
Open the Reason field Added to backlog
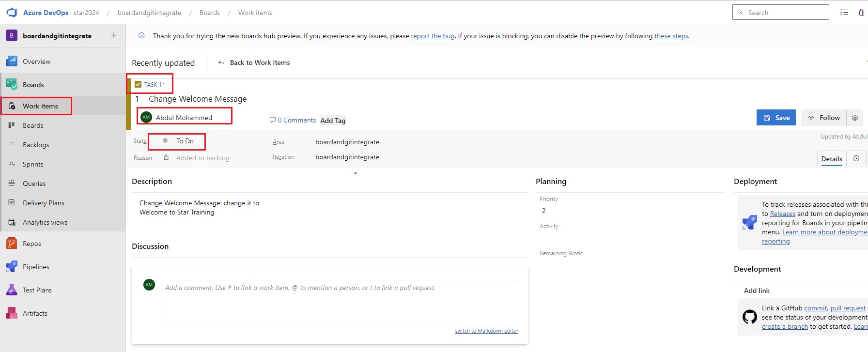click(x=203, y=158)
